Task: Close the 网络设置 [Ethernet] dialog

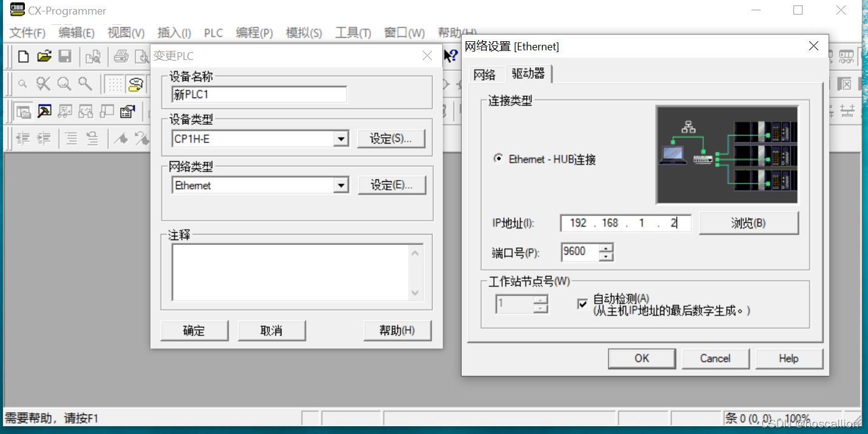Action: [x=813, y=46]
